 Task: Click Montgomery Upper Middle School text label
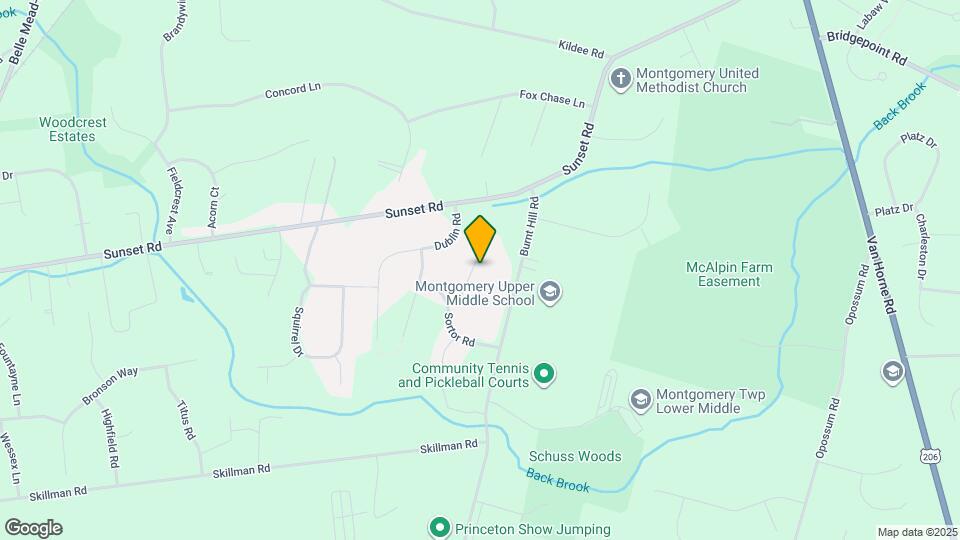(475, 293)
